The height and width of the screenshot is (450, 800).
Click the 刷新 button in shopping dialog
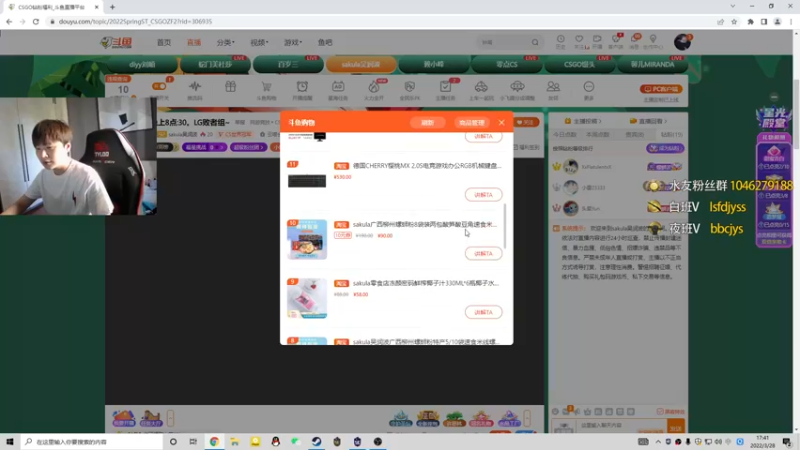tap(428, 122)
